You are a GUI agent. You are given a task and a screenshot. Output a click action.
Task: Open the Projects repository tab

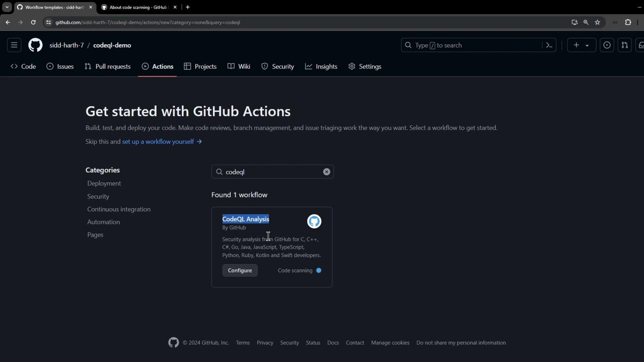pos(200,66)
